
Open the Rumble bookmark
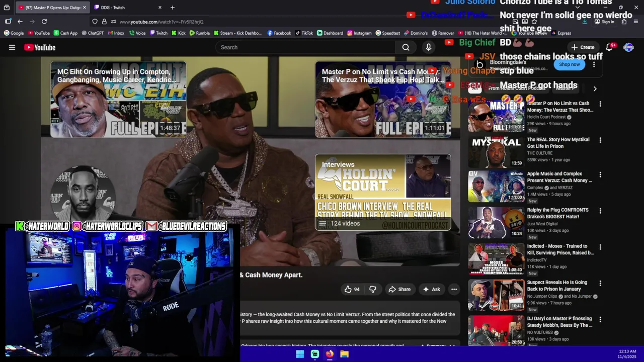(x=200, y=33)
